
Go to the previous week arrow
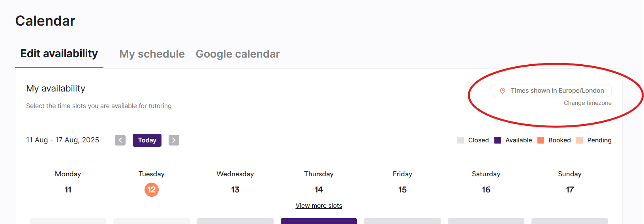(x=120, y=140)
